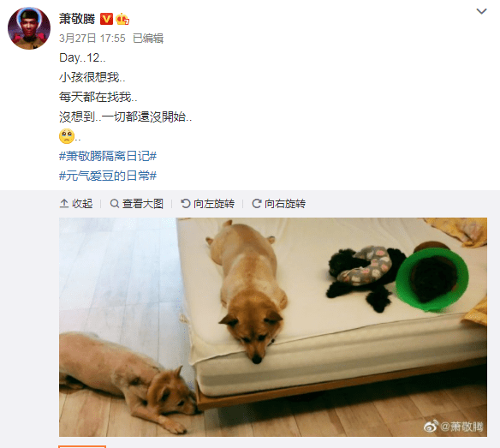Click the 萧敬腾 profile avatar
This screenshot has width=500, height=448.
pos(29,28)
